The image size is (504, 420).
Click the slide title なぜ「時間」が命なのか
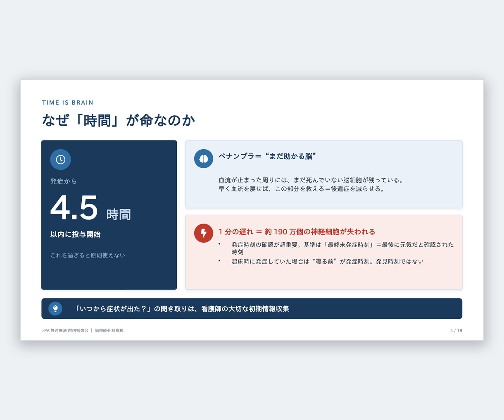[119, 120]
